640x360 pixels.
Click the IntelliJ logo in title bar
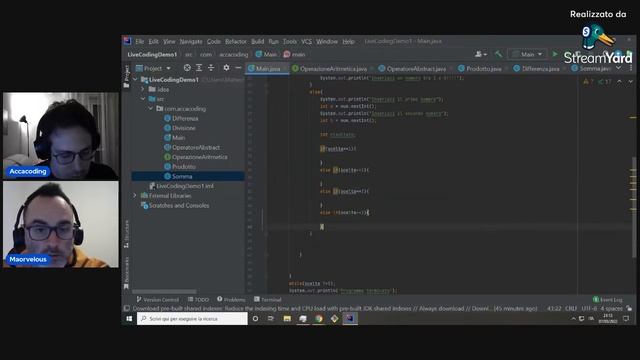point(127,41)
